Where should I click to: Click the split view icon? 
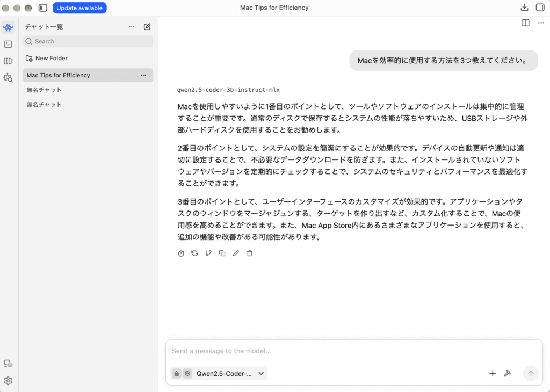(x=525, y=23)
